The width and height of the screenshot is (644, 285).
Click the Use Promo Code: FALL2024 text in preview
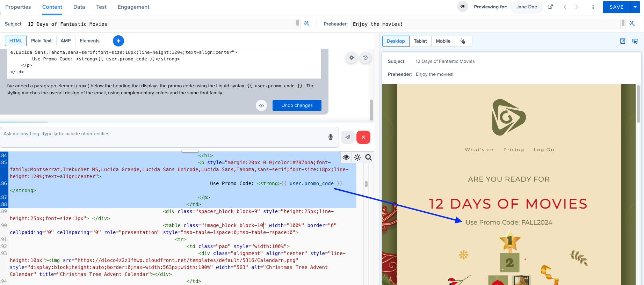click(x=509, y=222)
